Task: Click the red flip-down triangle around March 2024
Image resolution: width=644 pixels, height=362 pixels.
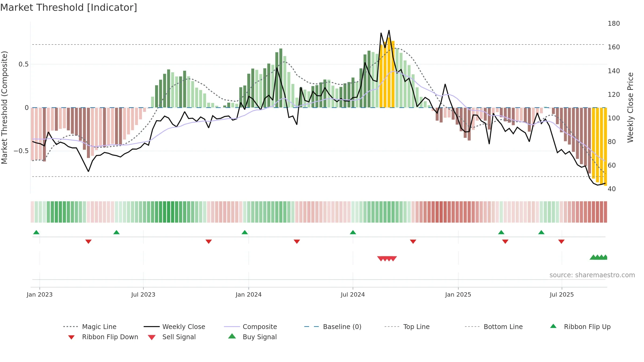Action: pos(297,242)
